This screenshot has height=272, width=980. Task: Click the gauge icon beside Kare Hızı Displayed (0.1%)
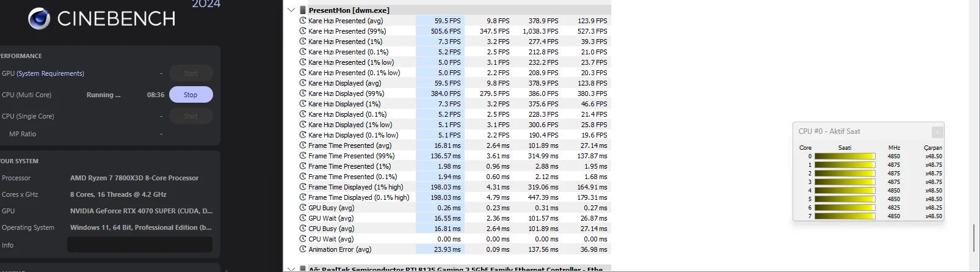tap(303, 114)
